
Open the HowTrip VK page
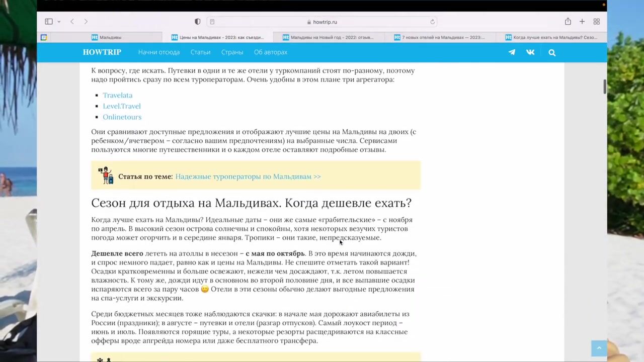coord(530,52)
